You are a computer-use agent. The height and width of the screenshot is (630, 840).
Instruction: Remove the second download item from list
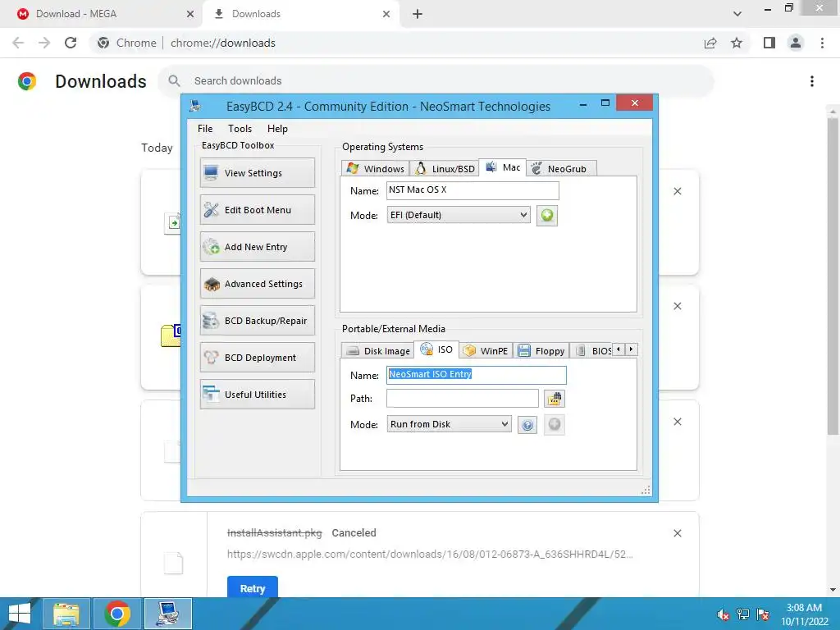click(x=677, y=306)
